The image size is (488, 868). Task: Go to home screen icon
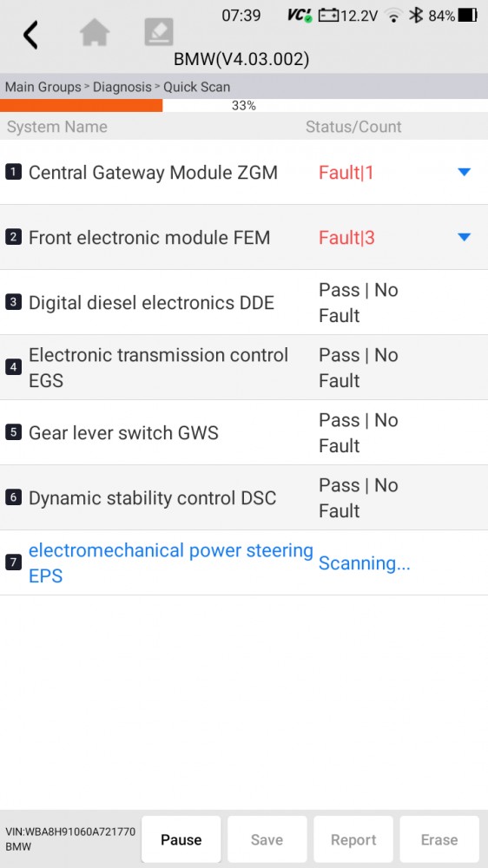coord(95,33)
